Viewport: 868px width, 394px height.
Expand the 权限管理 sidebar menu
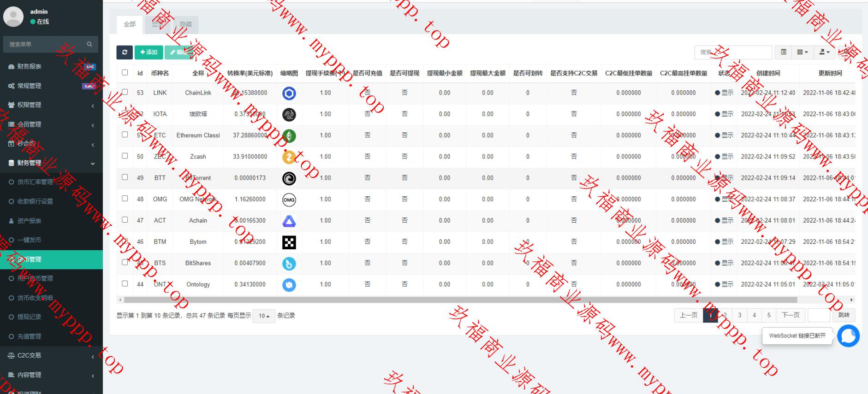pos(51,105)
